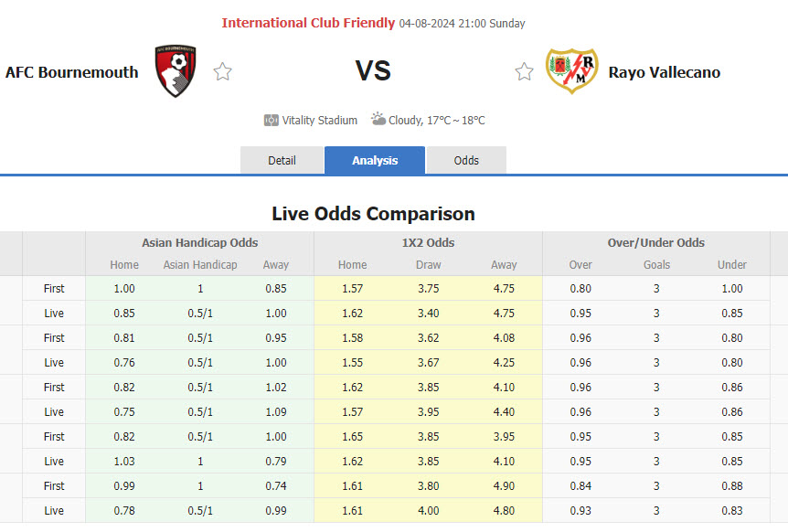Image resolution: width=788 pixels, height=532 pixels.
Task: Toggle the favorite star beside Rayo Vallecano
Action: pyautogui.click(x=524, y=70)
